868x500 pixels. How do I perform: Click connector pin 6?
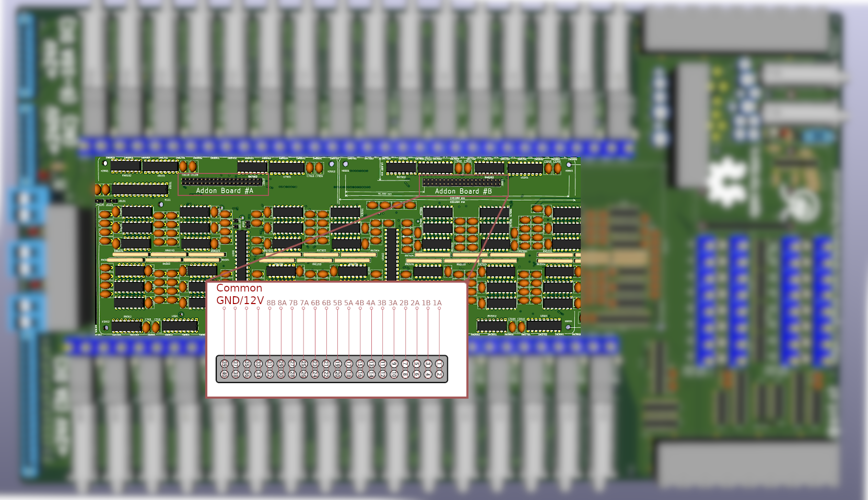[x=417, y=374]
